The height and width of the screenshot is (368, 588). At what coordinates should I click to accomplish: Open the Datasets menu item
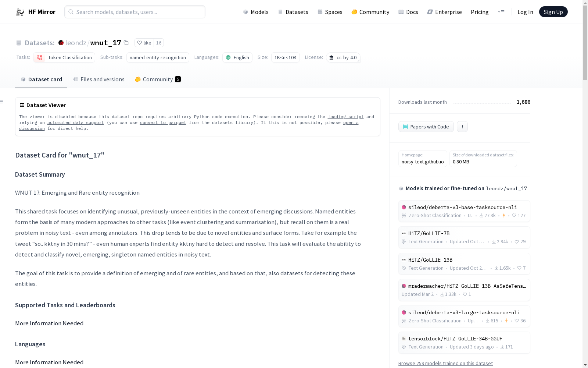tap(293, 12)
